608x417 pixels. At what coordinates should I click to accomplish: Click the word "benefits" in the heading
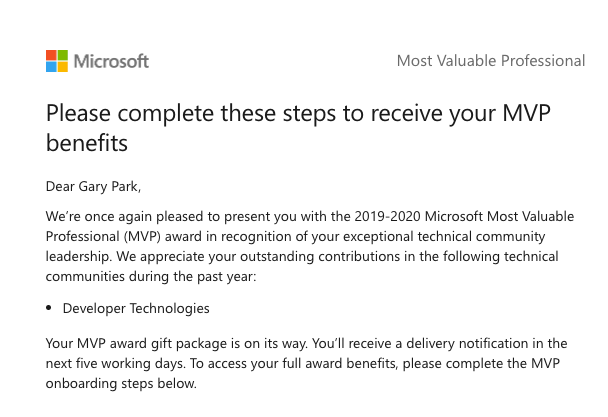tap(87, 143)
